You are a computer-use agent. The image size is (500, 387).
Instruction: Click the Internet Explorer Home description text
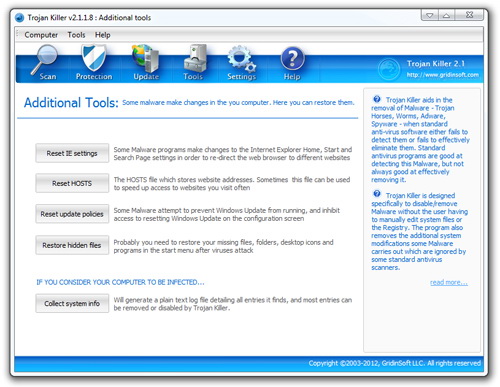(233, 154)
